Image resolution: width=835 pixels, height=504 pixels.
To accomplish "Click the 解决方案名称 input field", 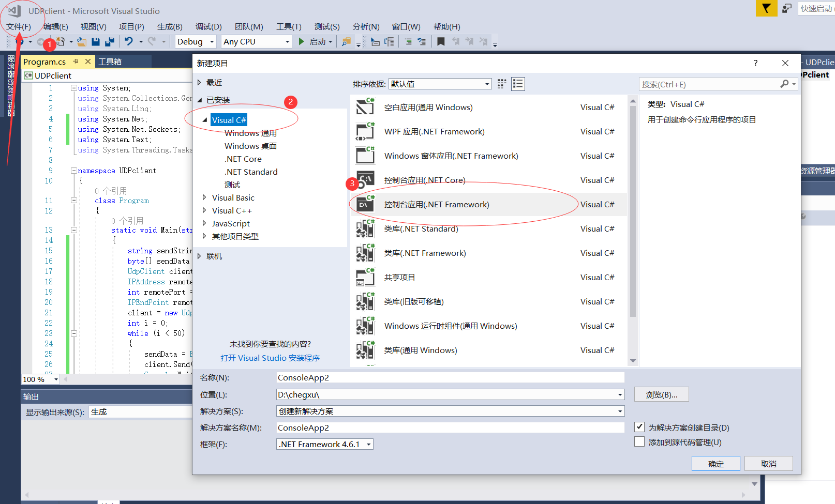I will [x=450, y=427].
